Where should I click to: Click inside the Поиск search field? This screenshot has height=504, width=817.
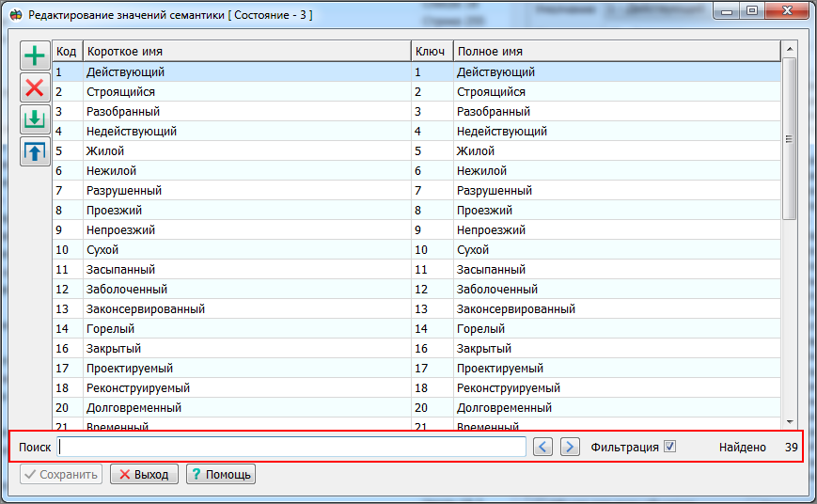(x=291, y=447)
